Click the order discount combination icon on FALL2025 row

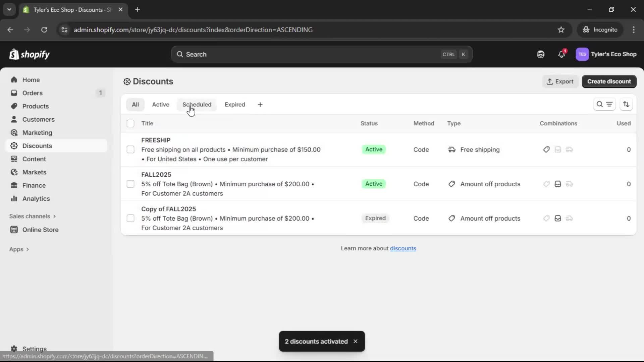click(558, 184)
